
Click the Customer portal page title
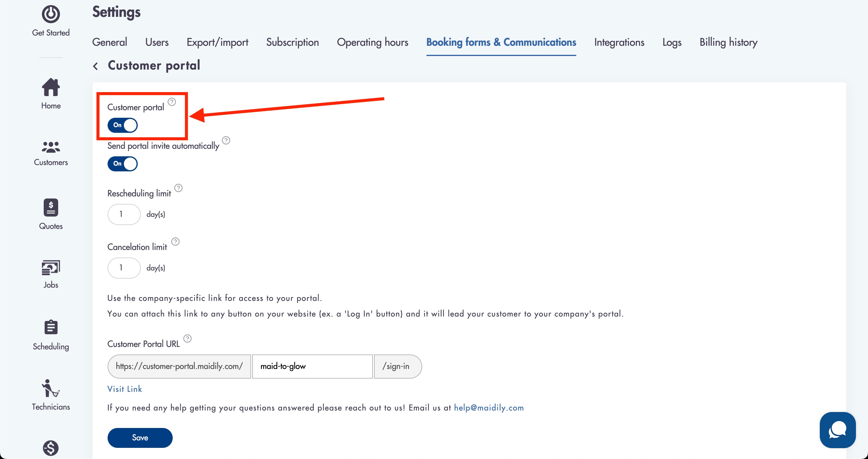tap(154, 65)
